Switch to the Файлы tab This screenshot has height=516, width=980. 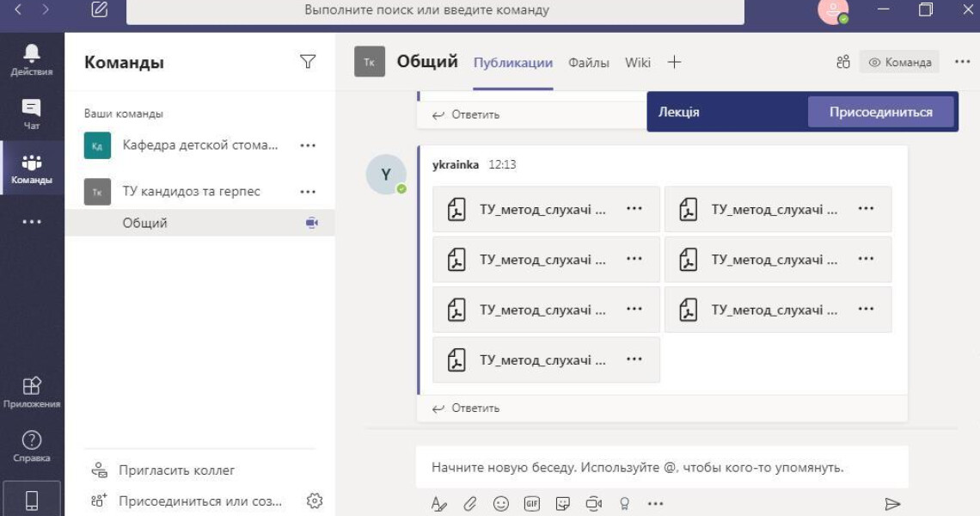pos(589,63)
